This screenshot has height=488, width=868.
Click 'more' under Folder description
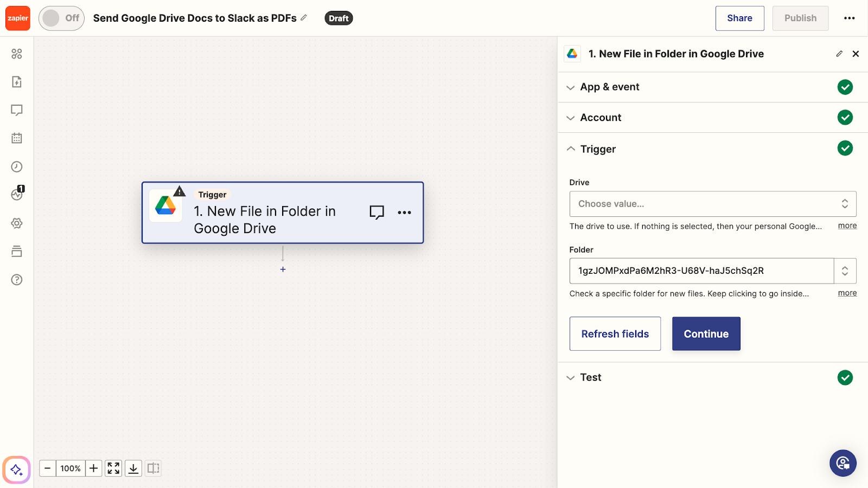click(847, 293)
